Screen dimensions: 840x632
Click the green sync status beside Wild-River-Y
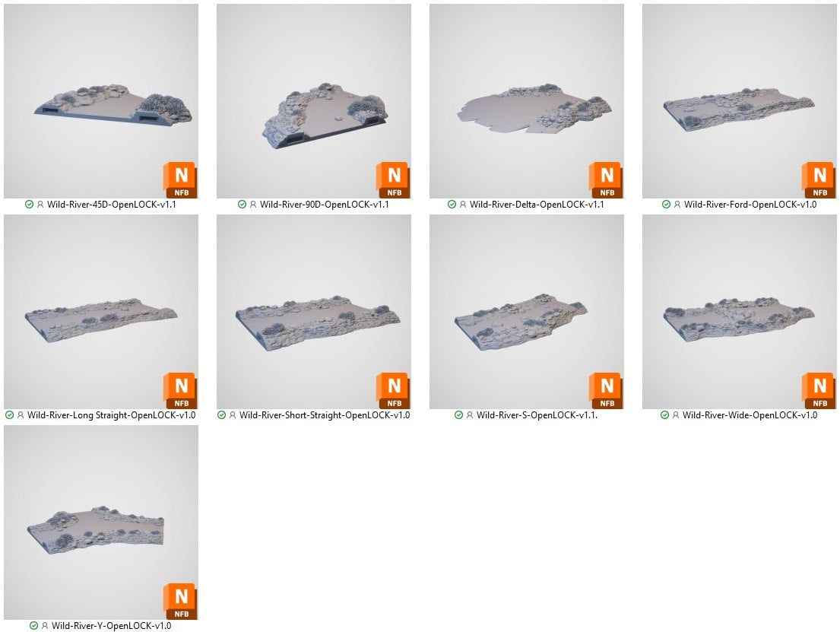[x=33, y=626]
